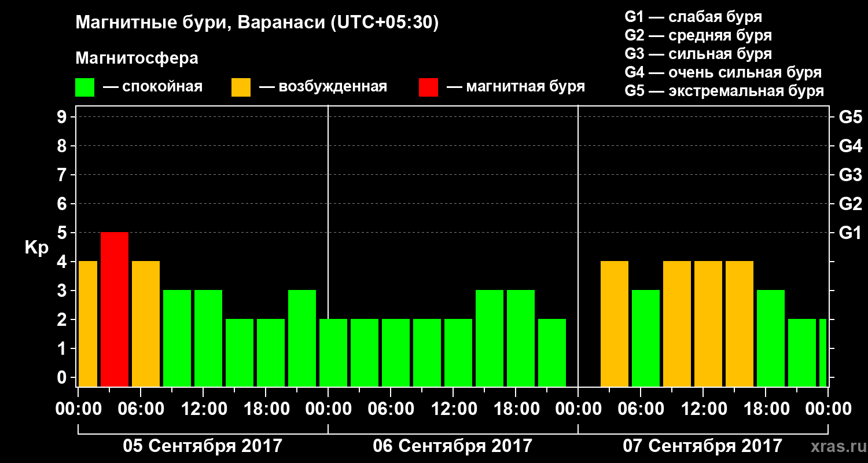Click the orange 'возбужденная' legend swatch

[241, 87]
